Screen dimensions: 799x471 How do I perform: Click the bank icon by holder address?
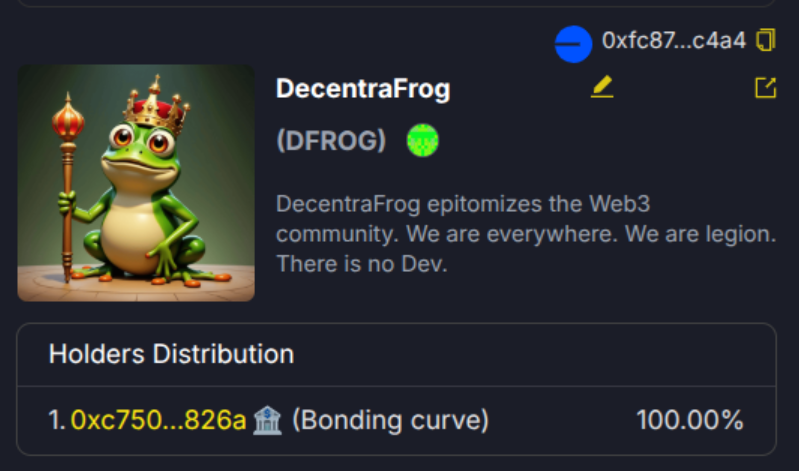pyautogui.click(x=268, y=420)
